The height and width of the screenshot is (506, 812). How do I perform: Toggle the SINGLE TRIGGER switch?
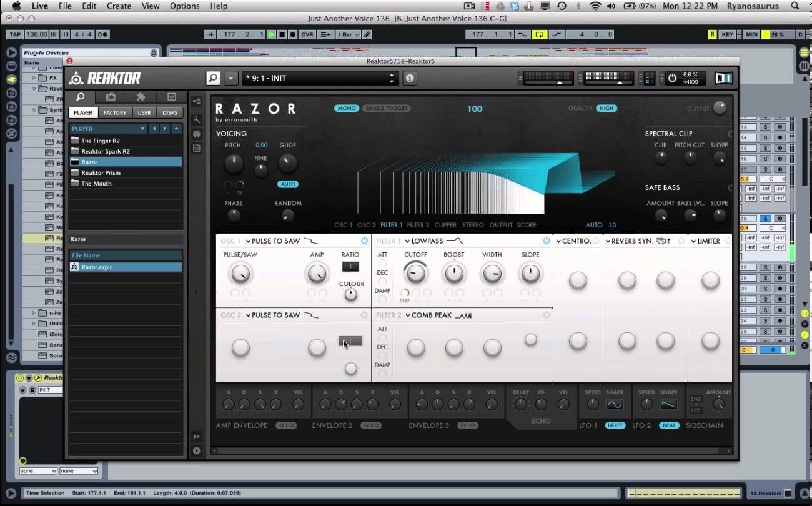tap(386, 108)
